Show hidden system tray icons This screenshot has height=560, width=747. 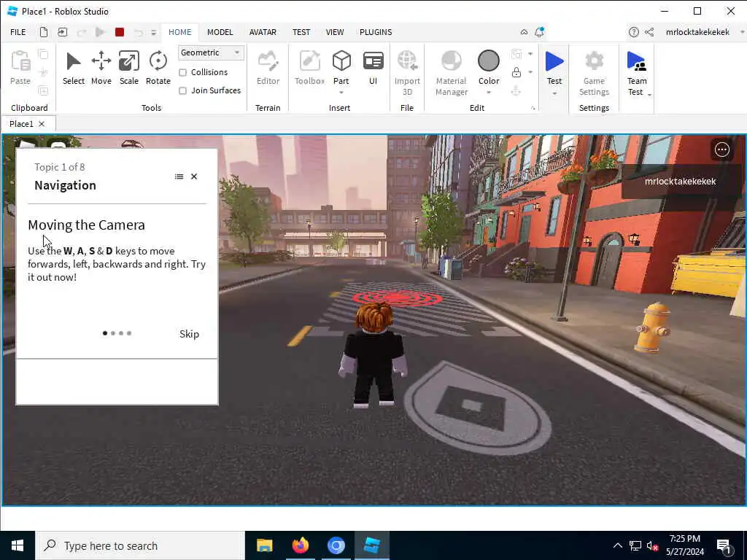click(x=617, y=545)
